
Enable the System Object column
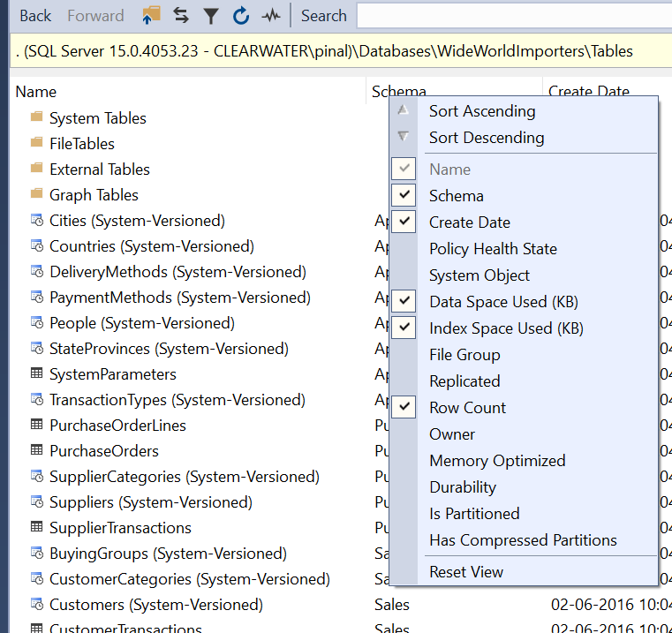pyautogui.click(x=479, y=275)
